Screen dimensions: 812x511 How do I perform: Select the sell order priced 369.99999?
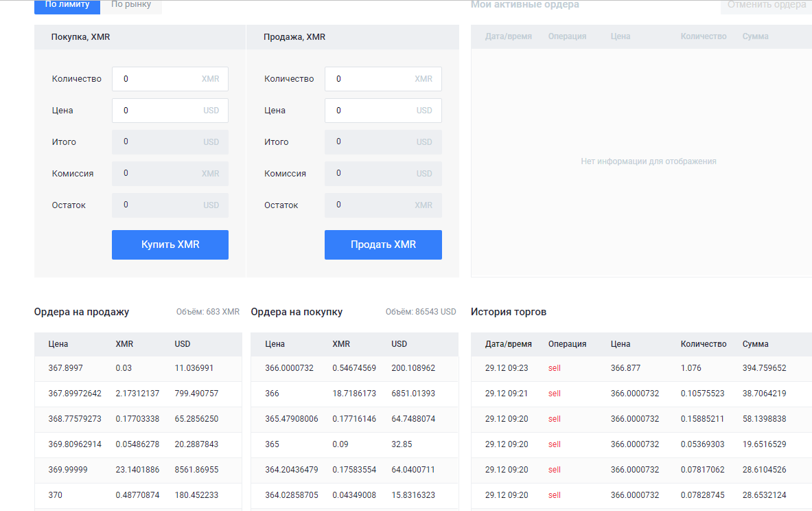[137, 470]
